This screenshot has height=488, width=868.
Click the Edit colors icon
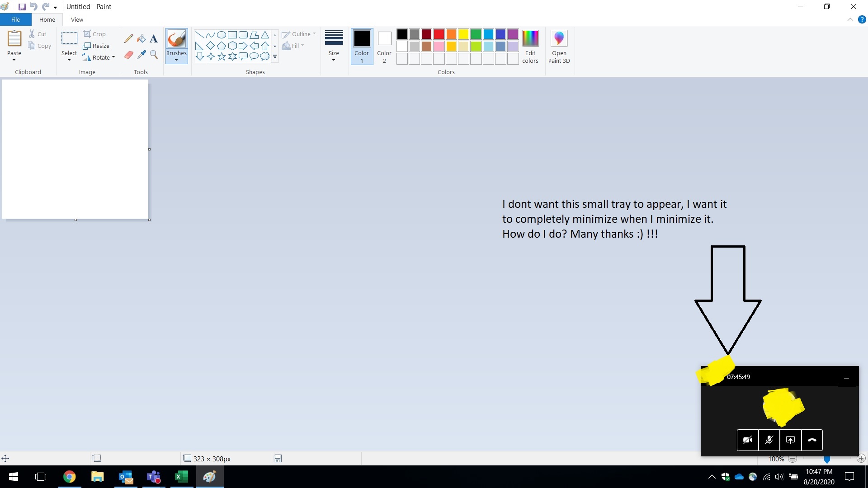530,47
